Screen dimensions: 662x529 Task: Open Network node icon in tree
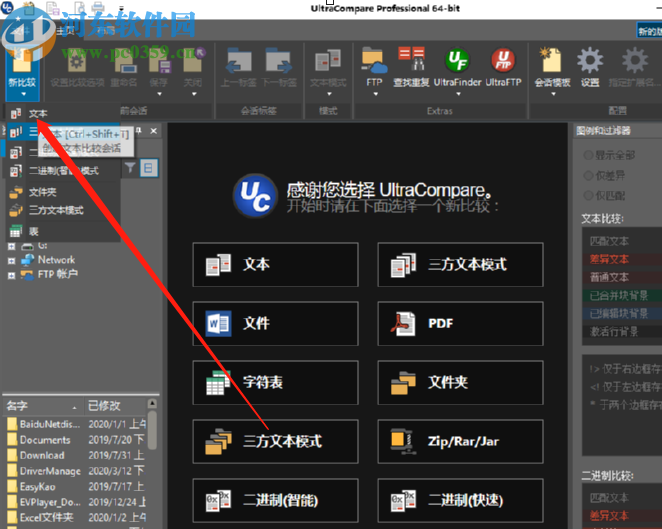pos(28,260)
